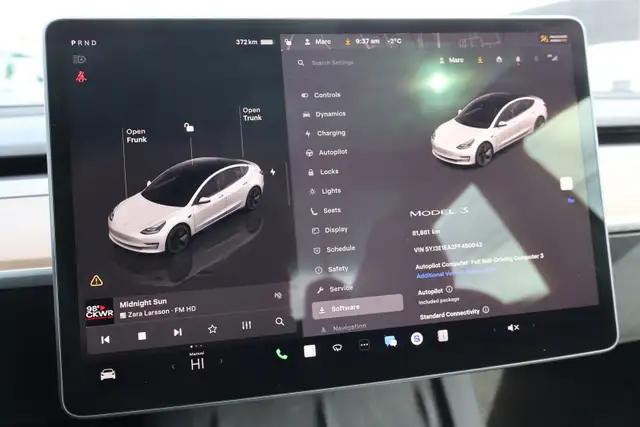Lower cabin temperature with left arrow

pos(173,367)
